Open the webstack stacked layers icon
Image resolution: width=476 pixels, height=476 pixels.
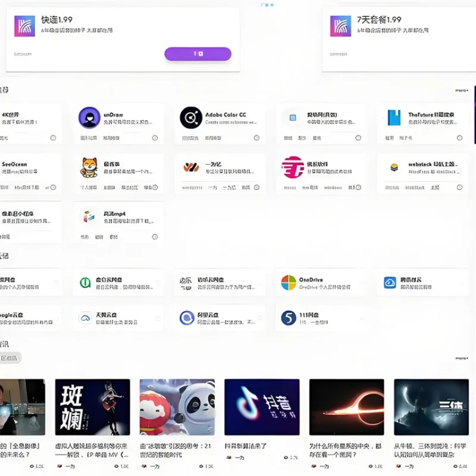click(x=394, y=167)
